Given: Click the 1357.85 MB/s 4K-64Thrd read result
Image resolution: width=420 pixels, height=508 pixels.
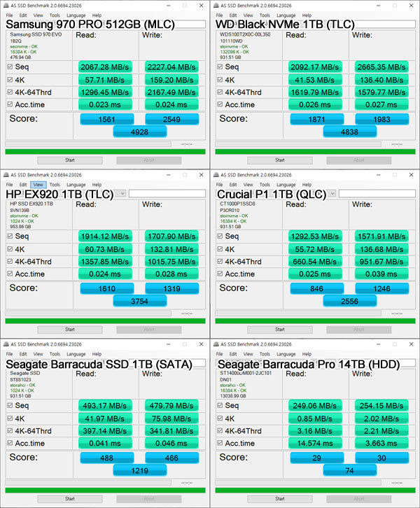Looking at the screenshot, I should 105,262.
